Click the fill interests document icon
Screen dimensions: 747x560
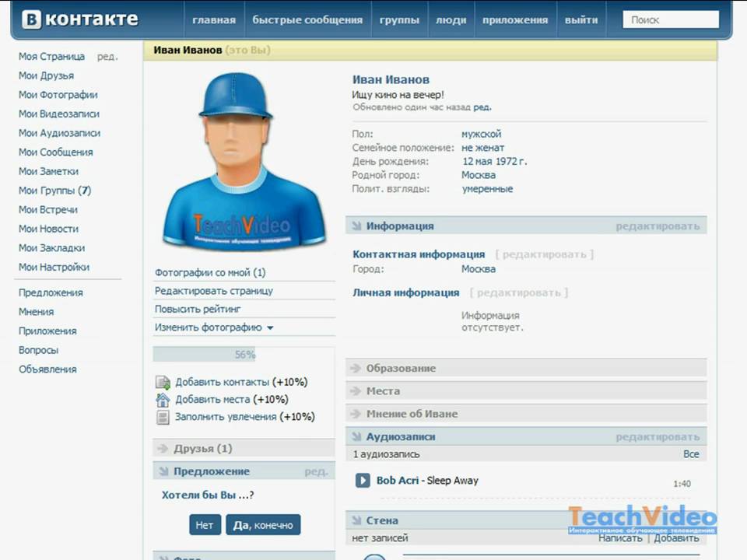[163, 417]
